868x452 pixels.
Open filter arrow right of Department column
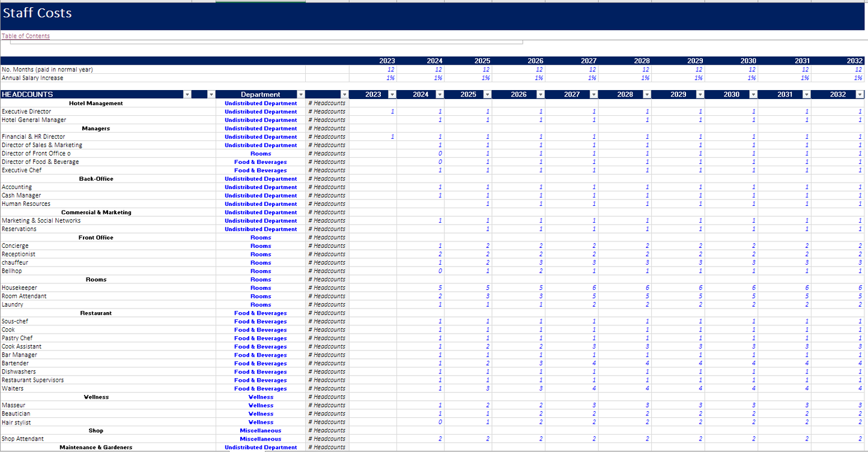tap(344, 95)
